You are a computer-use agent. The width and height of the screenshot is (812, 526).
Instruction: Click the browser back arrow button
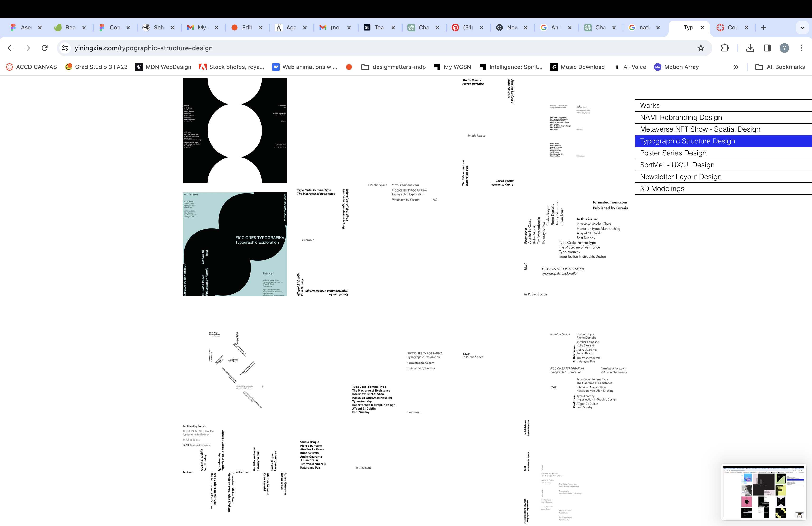tap(11, 48)
